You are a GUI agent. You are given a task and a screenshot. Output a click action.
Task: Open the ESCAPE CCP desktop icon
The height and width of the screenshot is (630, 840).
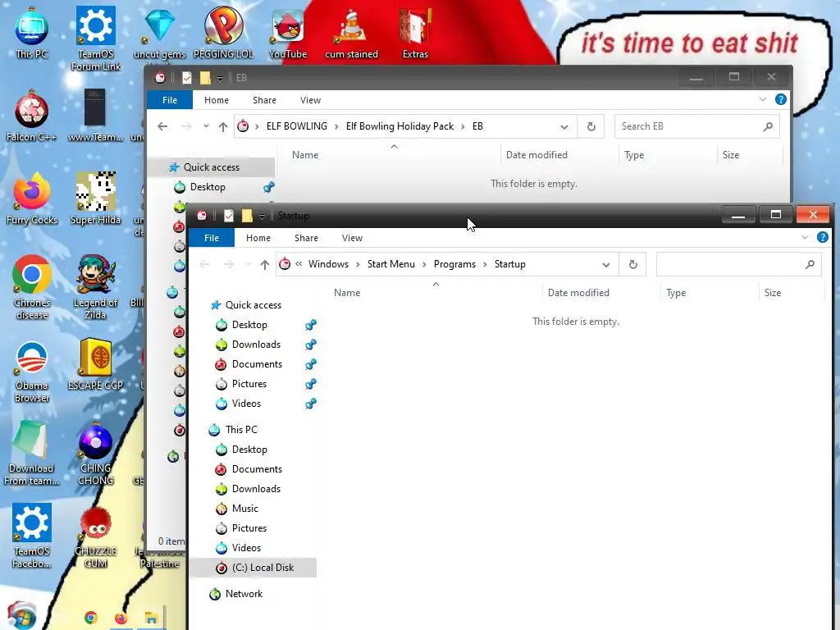pyautogui.click(x=95, y=364)
